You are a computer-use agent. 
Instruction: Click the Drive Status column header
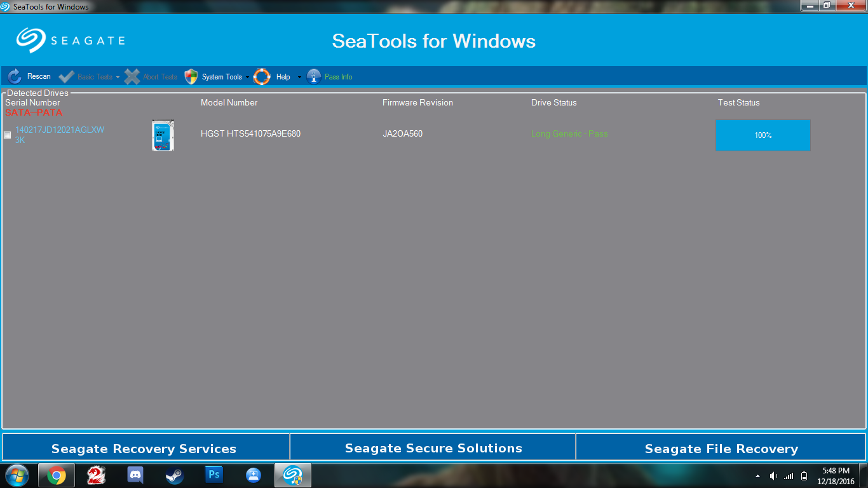(x=554, y=102)
